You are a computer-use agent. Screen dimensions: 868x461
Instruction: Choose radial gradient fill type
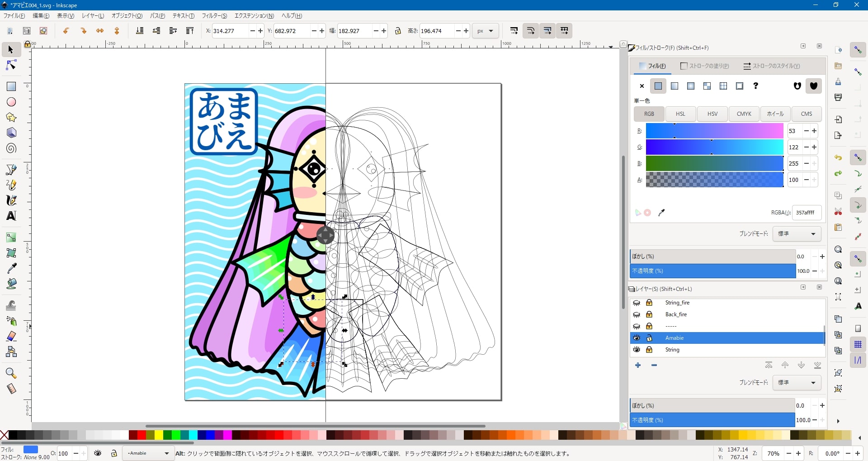tap(691, 86)
